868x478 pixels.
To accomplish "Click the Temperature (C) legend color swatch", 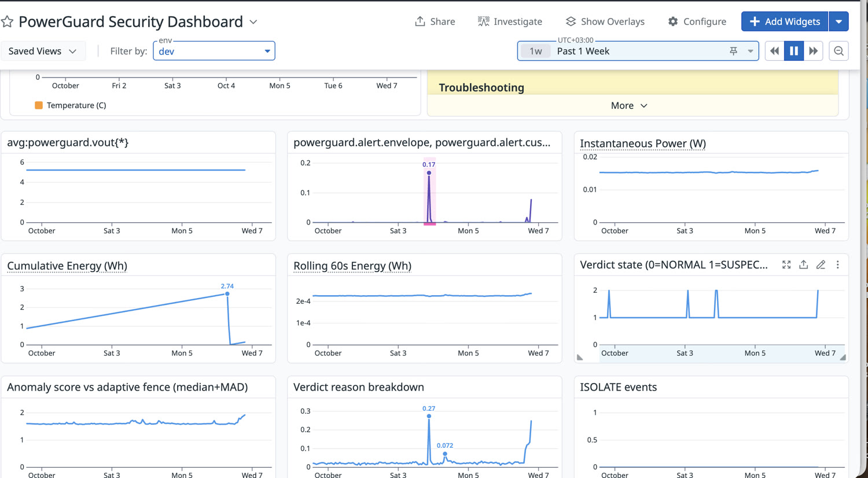I will (39, 105).
